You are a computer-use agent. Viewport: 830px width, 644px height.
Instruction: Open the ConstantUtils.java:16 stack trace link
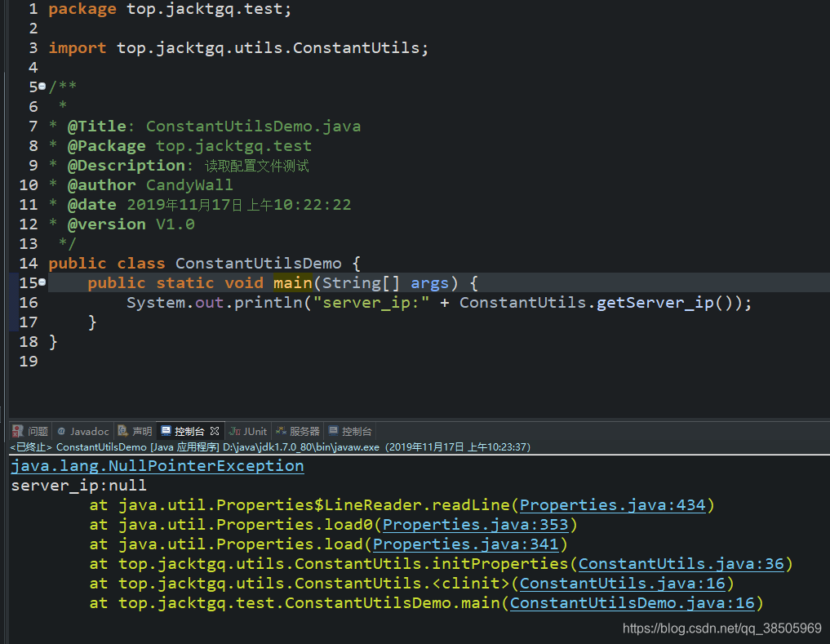[x=623, y=583]
